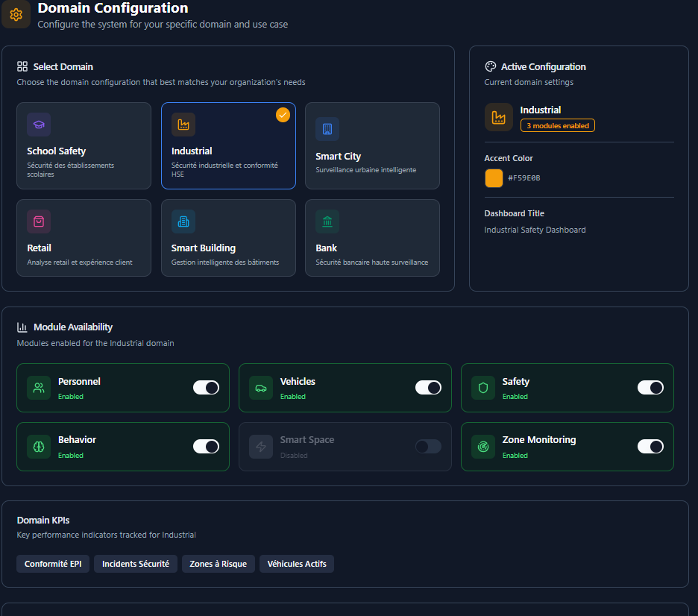The height and width of the screenshot is (616, 698).
Task: Switch off the Behavior module toggle
Action: click(x=206, y=447)
